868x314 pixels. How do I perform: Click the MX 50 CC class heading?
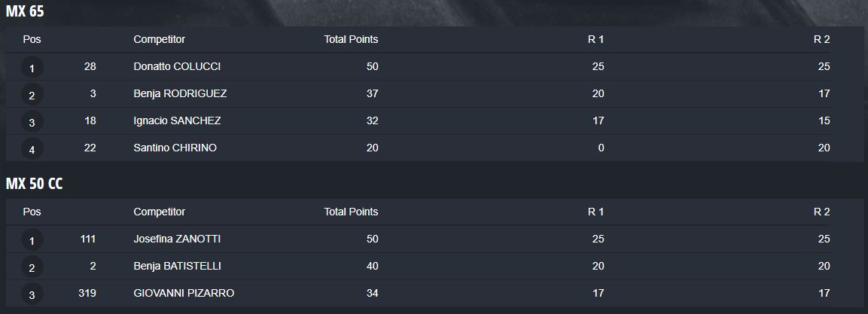point(34,184)
